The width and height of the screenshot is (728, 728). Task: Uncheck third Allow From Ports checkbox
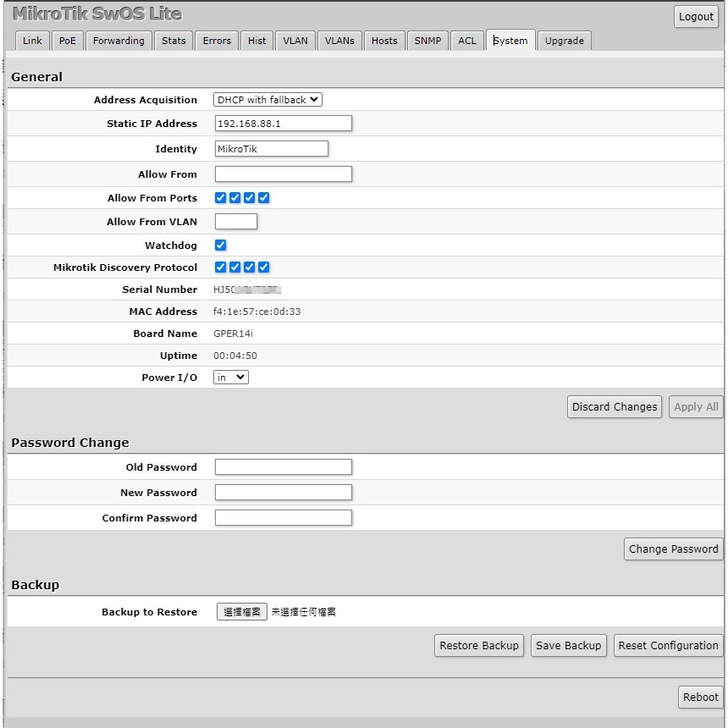click(250, 198)
